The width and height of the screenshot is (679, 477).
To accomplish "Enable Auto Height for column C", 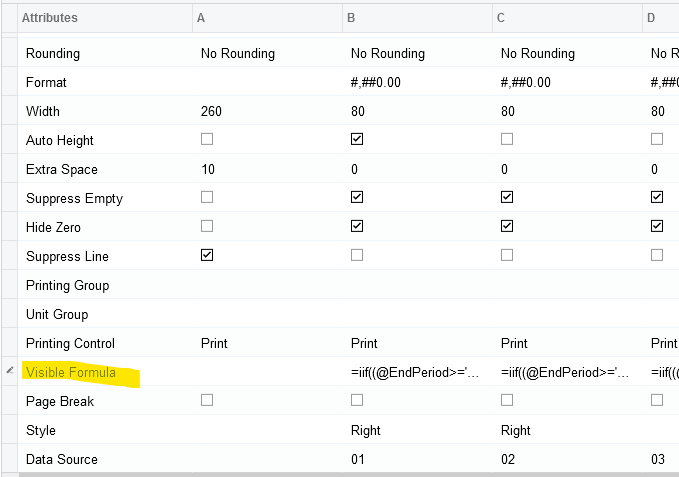I will [507, 139].
